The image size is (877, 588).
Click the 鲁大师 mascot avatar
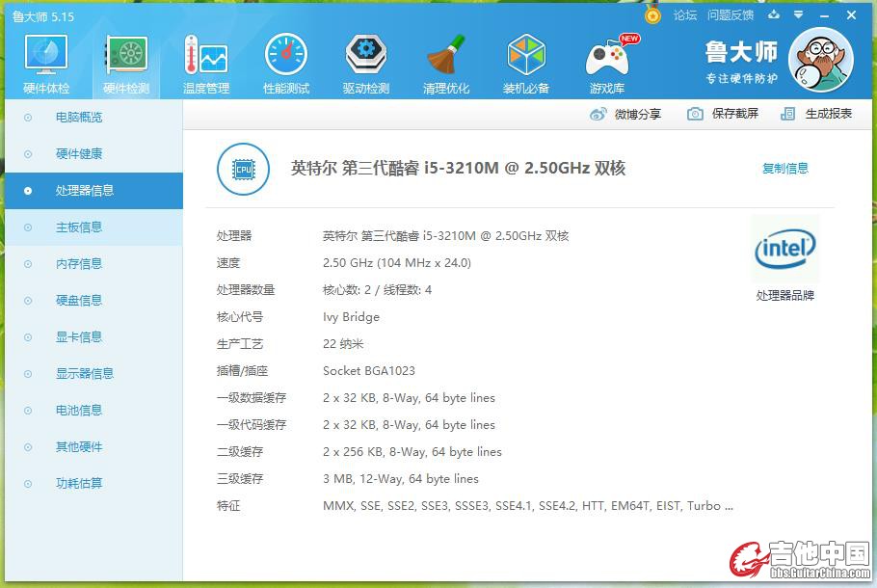820,60
